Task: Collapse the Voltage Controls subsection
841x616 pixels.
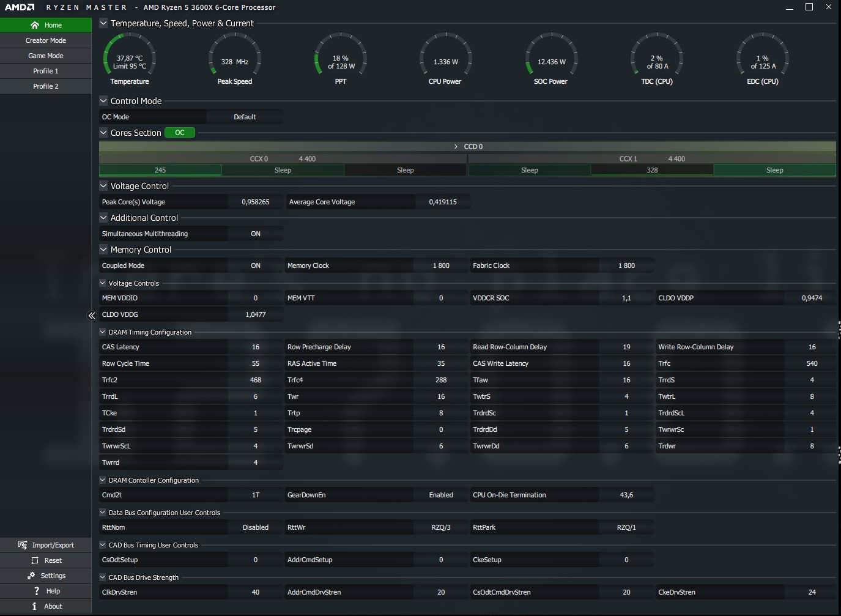Action: pos(103,283)
